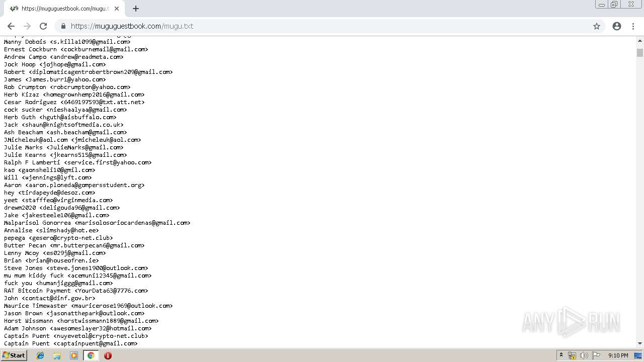The image size is (644, 362).
Task: Click the line 'Butter Pecan <mr.butterpecan6@gmail.com>'
Action: coord(74,245)
